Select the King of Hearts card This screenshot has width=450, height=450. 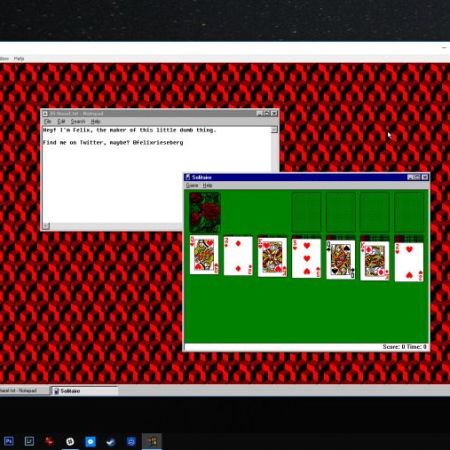point(272,257)
